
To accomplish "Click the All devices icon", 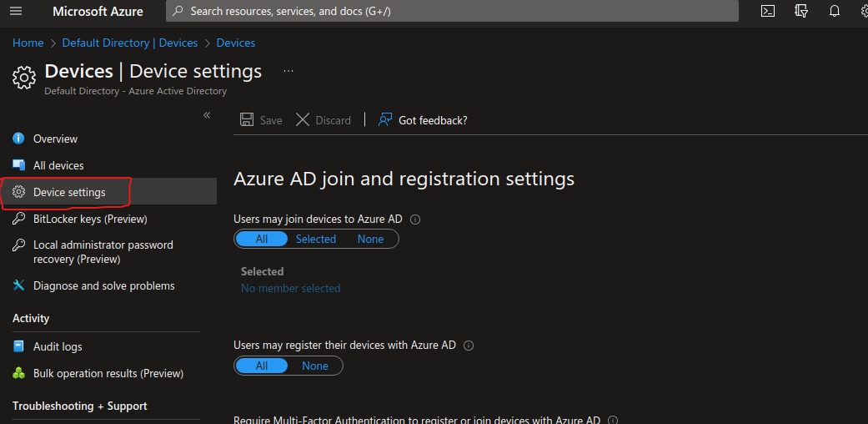I will [x=19, y=165].
